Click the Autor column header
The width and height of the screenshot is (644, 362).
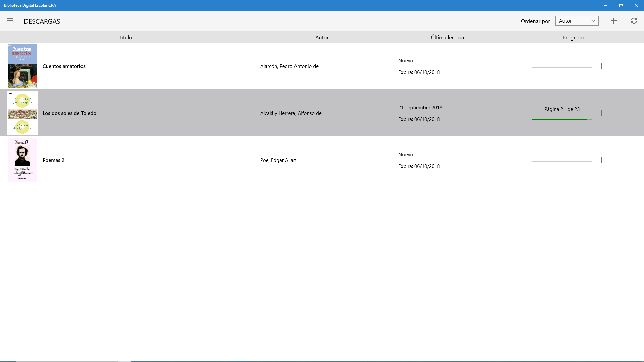[322, 37]
